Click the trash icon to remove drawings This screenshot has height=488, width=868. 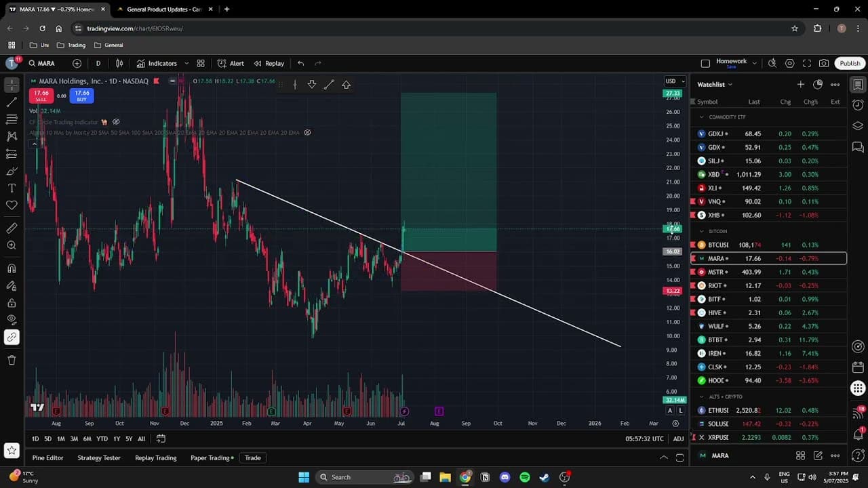(12, 360)
